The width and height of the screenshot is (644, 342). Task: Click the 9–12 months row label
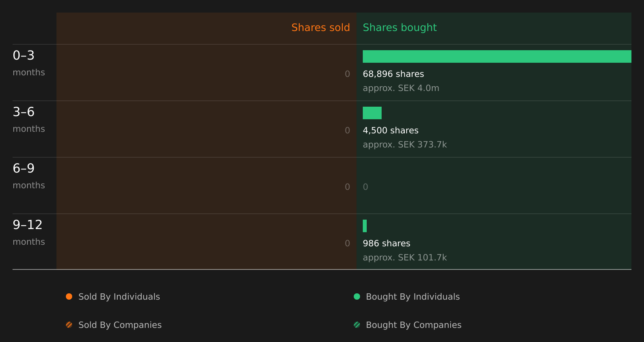(x=29, y=233)
